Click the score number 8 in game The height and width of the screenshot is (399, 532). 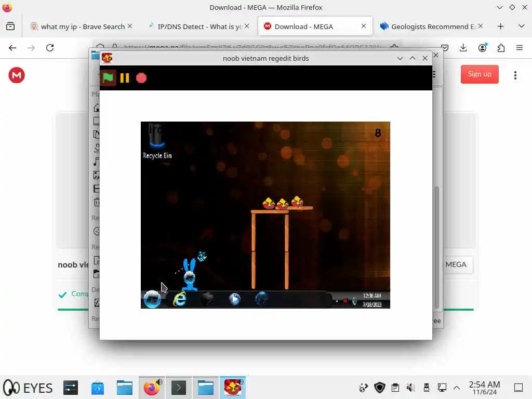pos(378,133)
